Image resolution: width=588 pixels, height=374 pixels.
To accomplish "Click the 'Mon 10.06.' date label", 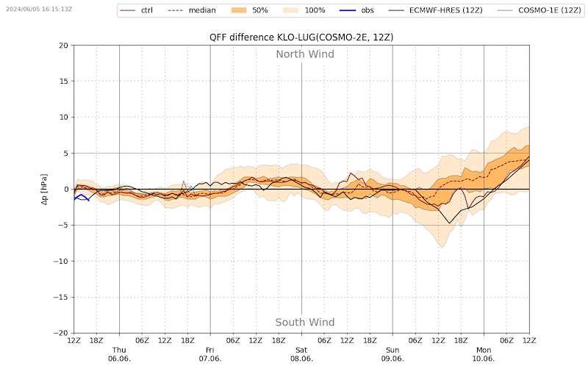I will click(x=484, y=354).
